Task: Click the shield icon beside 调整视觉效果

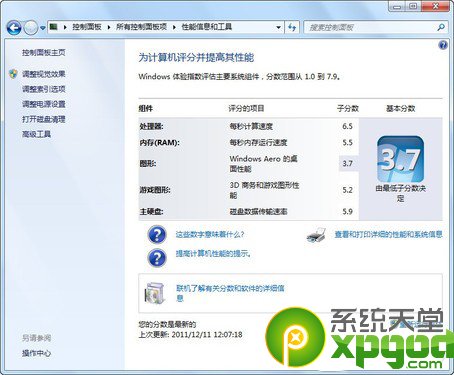Action: pos(13,74)
